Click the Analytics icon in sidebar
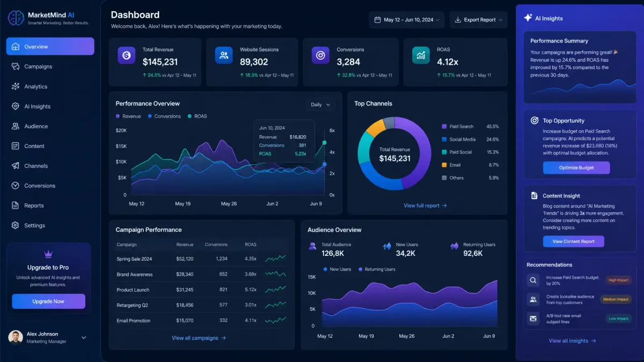Image resolution: width=644 pixels, height=362 pixels. tap(15, 86)
